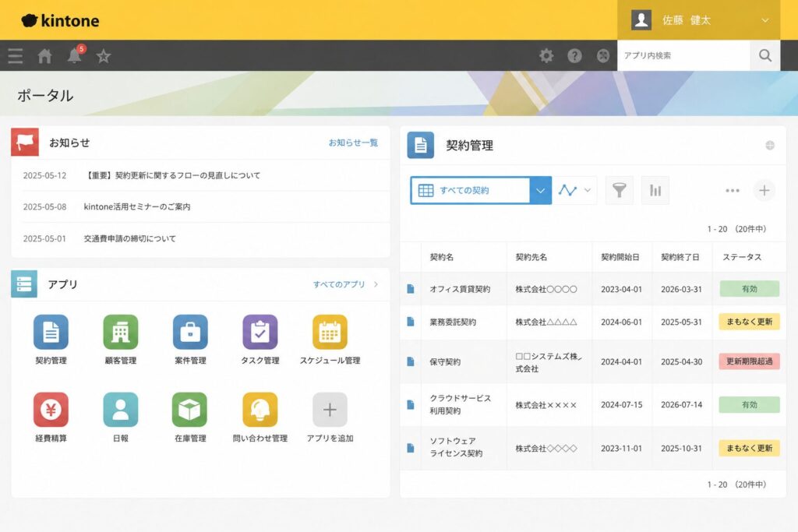The height and width of the screenshot is (532, 798).
Task: Open record detail for クラウドサービス利用契約
Action: click(411, 404)
